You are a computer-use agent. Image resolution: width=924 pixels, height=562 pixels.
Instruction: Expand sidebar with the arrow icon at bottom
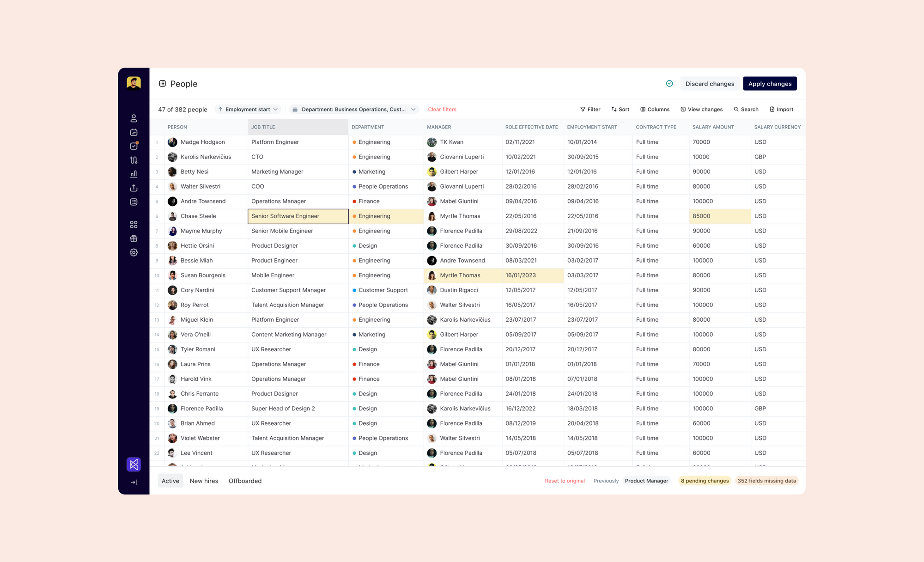point(134,482)
